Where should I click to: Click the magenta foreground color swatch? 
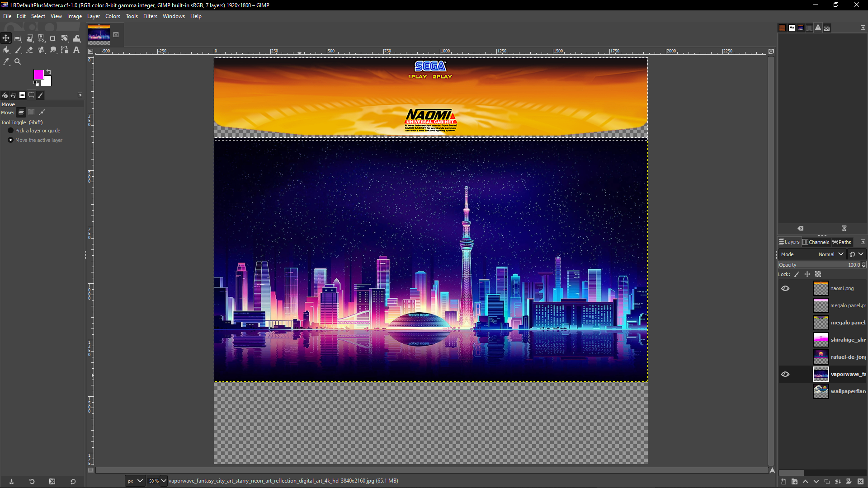pos(38,74)
